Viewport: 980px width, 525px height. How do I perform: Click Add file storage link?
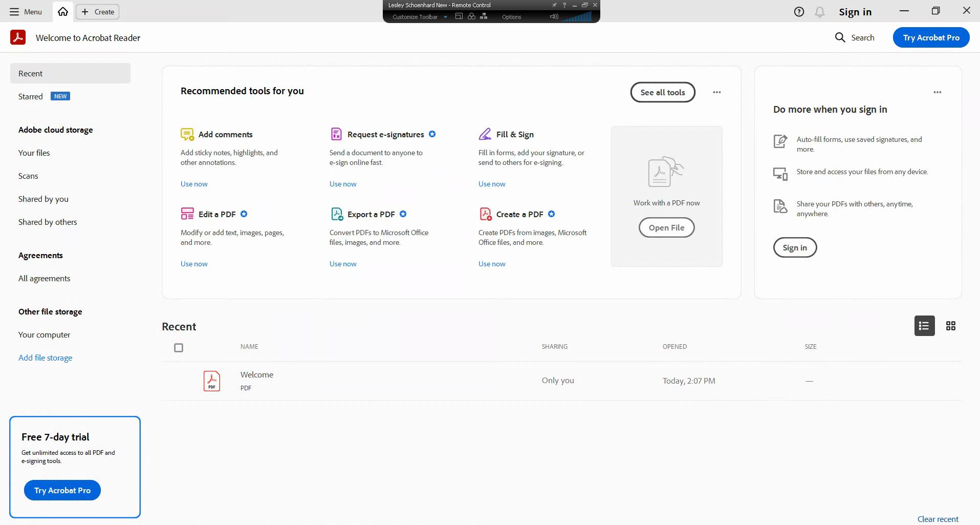pyautogui.click(x=45, y=358)
